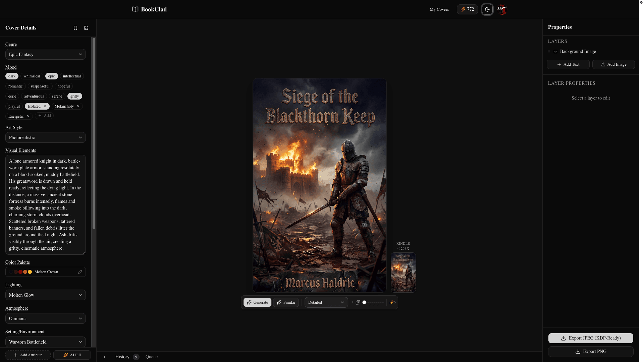Click the credits coin icon showing 772
The height and width of the screenshot is (362, 644).
[464, 9]
